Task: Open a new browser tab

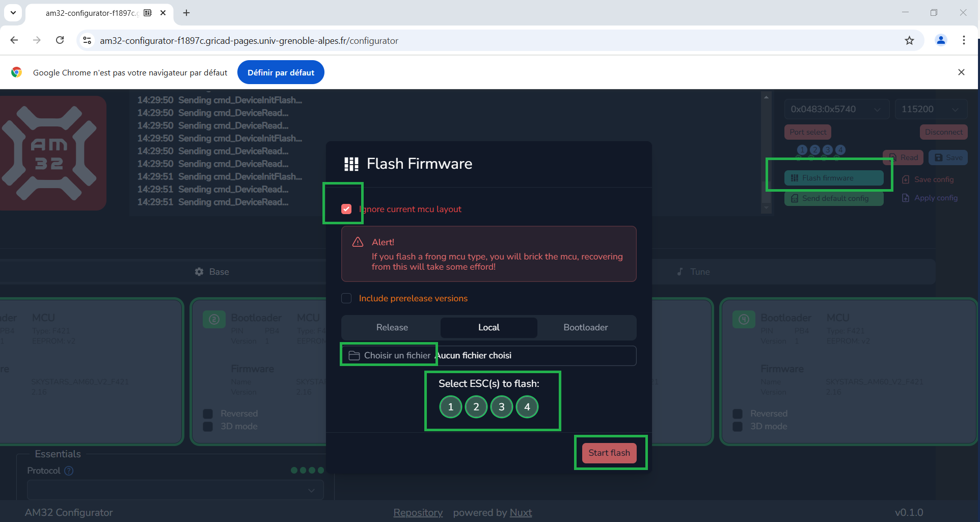Action: 186,13
